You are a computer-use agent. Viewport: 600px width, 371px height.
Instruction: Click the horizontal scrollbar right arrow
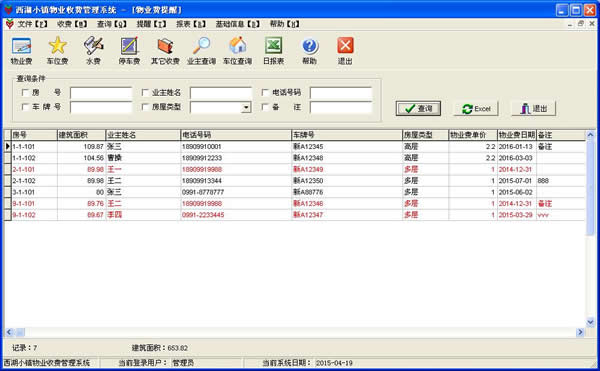tap(580, 332)
